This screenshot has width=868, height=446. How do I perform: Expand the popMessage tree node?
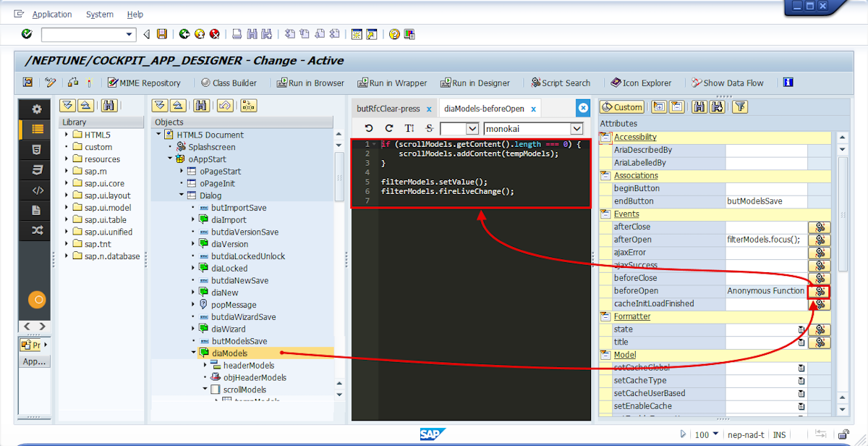point(194,305)
